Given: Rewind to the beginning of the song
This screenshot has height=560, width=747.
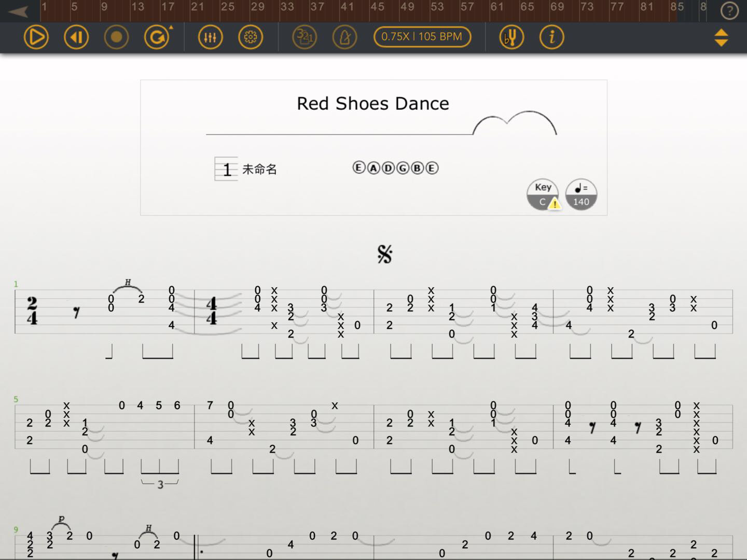Looking at the screenshot, I should (x=76, y=37).
